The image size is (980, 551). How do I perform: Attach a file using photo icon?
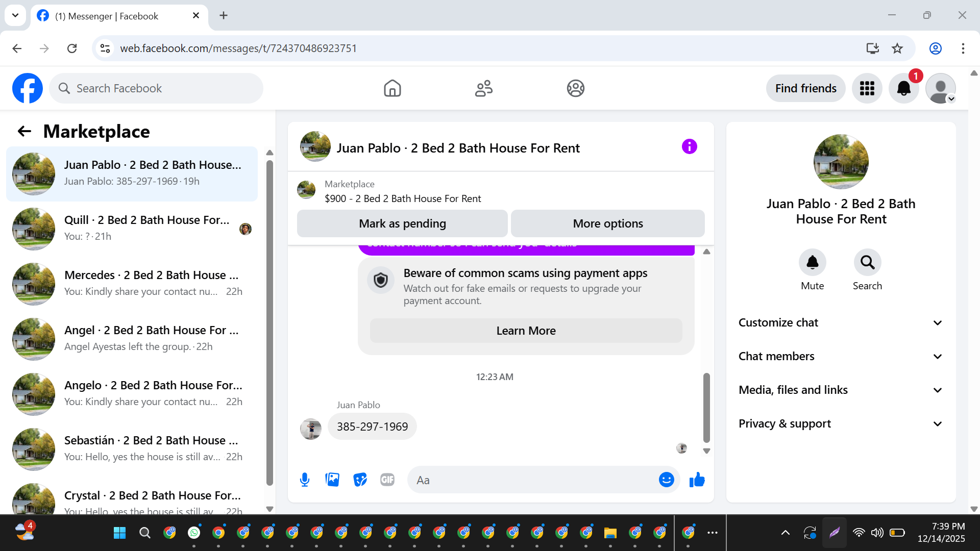click(x=332, y=480)
